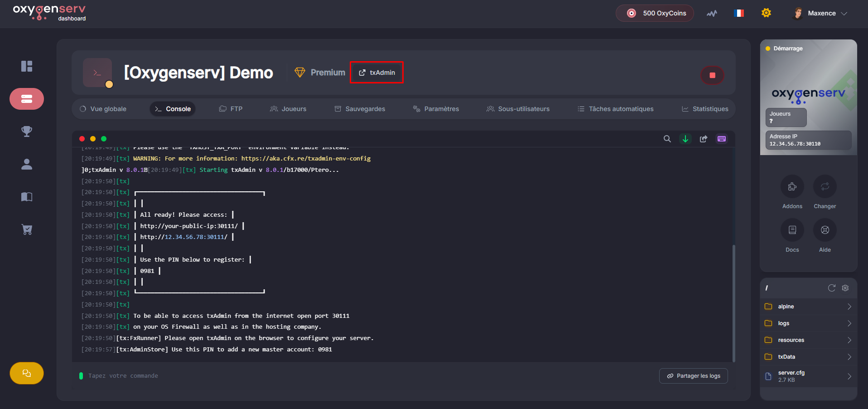
Task: Open the Sauvegardes tab
Action: click(x=360, y=109)
